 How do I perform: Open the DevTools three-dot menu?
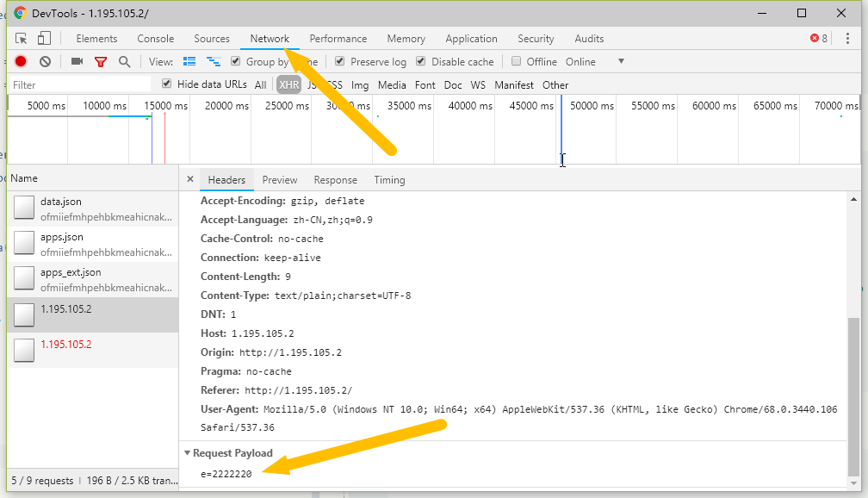click(x=847, y=38)
